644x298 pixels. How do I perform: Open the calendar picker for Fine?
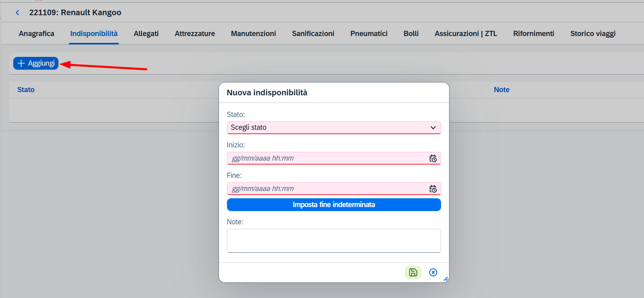tap(433, 189)
